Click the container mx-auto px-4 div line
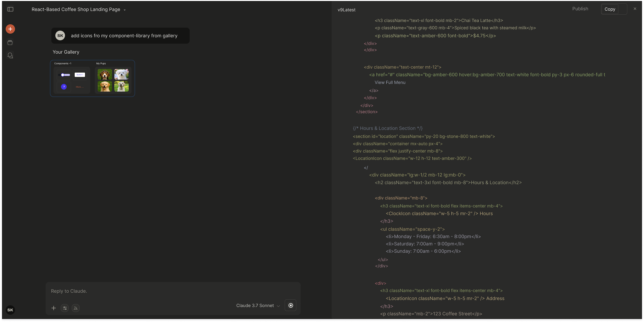Screen dimensions: 644x322 [398, 144]
